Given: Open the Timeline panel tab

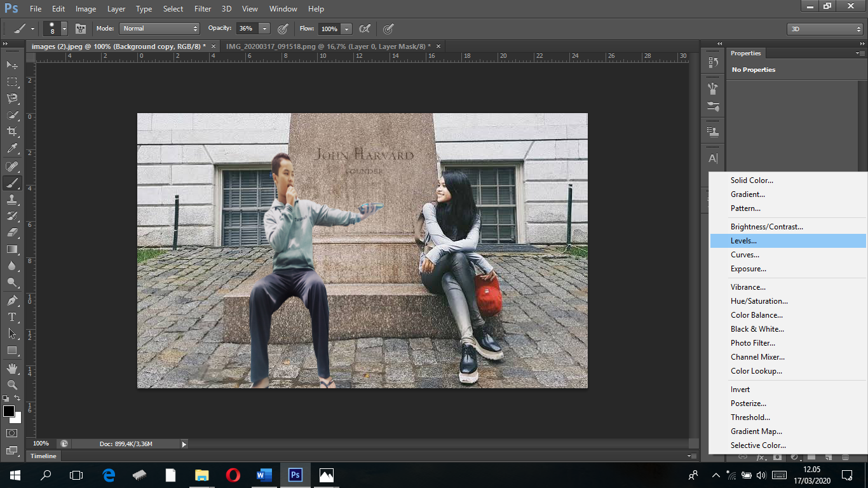Looking at the screenshot, I should [x=44, y=456].
